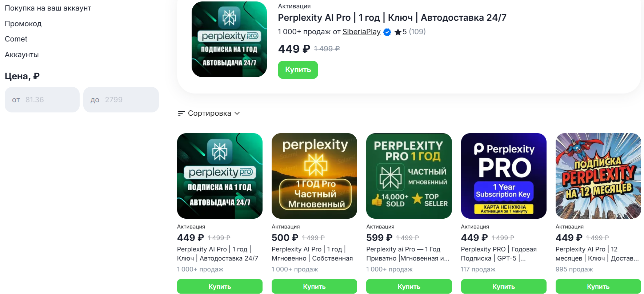Viewport: 644px width, 294px height.
Task: Open the 14,000+ SOLD Top Seller thumbnail
Action: coord(409,176)
